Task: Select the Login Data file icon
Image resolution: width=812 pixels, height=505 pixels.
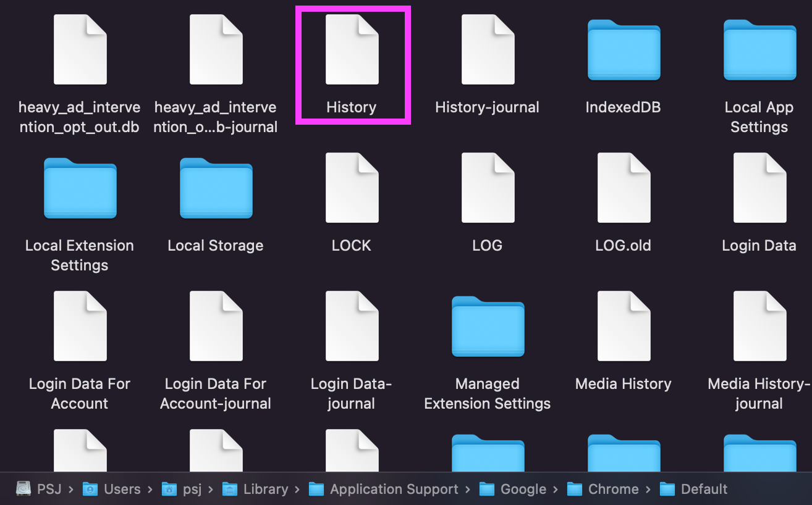Action: click(x=760, y=188)
